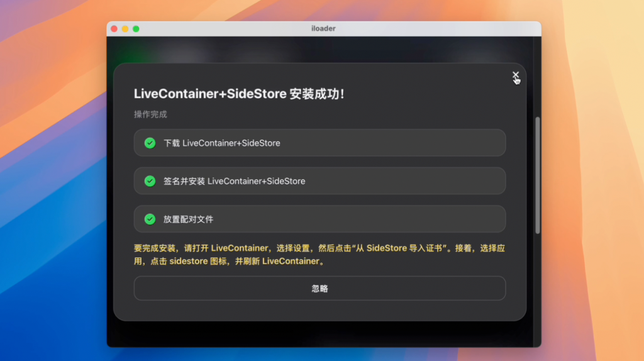644x361 pixels.
Task: Click the green check beside 下载 LiveContainer+SideStore
Action: (x=150, y=143)
